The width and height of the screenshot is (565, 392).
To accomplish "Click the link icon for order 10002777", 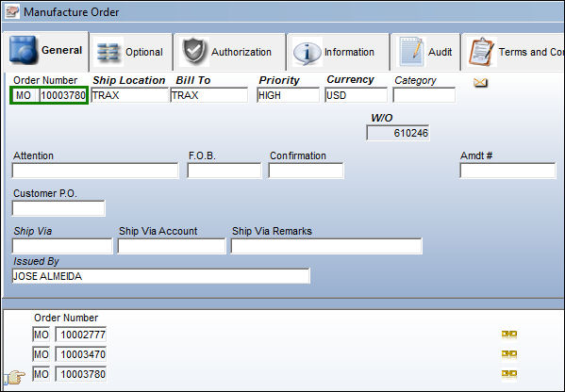I will tap(509, 335).
